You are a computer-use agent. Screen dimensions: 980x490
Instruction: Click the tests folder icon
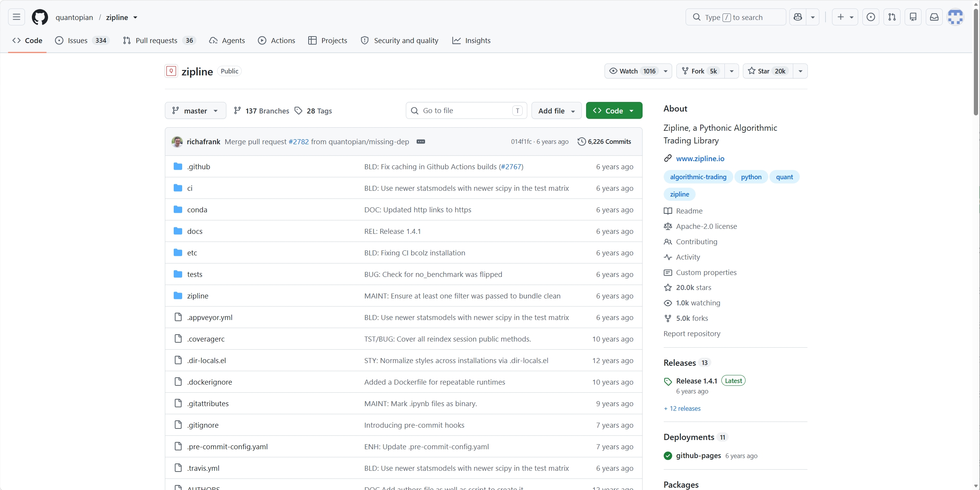(178, 274)
